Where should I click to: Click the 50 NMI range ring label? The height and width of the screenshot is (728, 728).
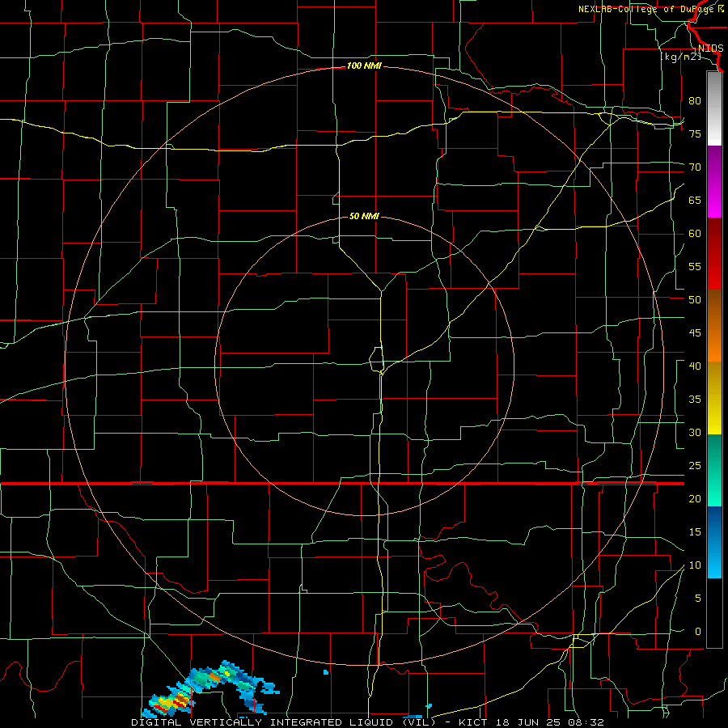(364, 216)
